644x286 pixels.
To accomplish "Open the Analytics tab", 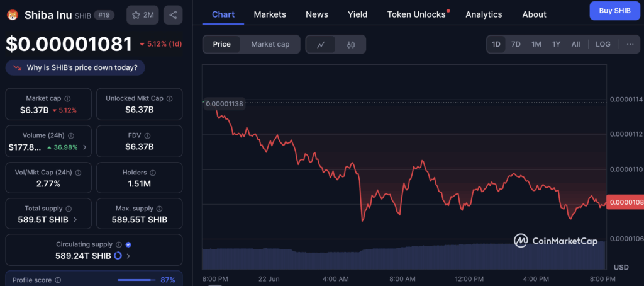I will point(484,14).
